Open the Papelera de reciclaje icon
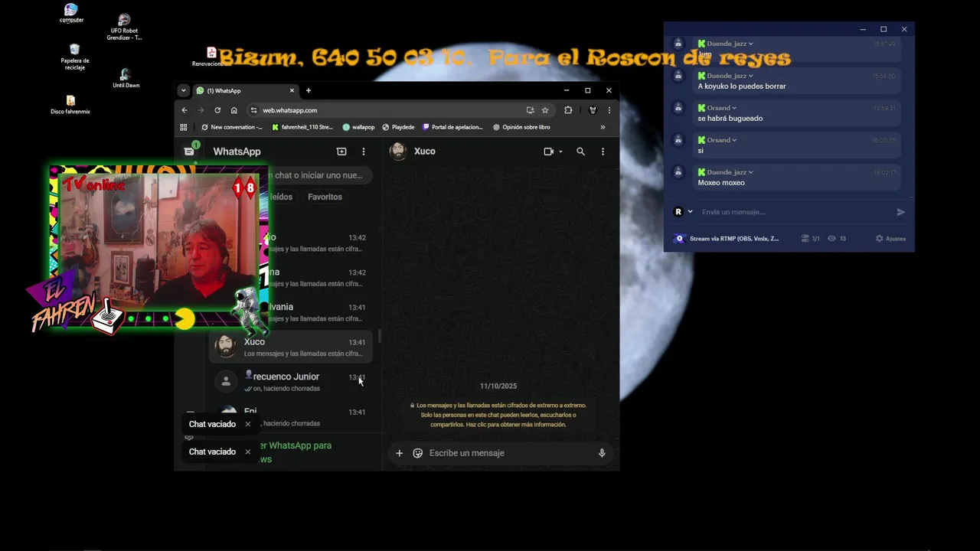 tap(74, 57)
